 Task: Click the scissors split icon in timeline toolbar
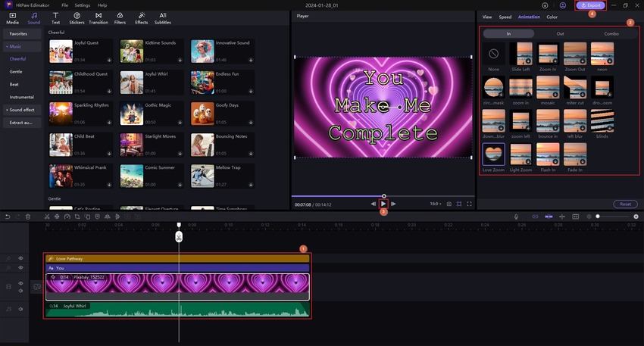click(47, 217)
